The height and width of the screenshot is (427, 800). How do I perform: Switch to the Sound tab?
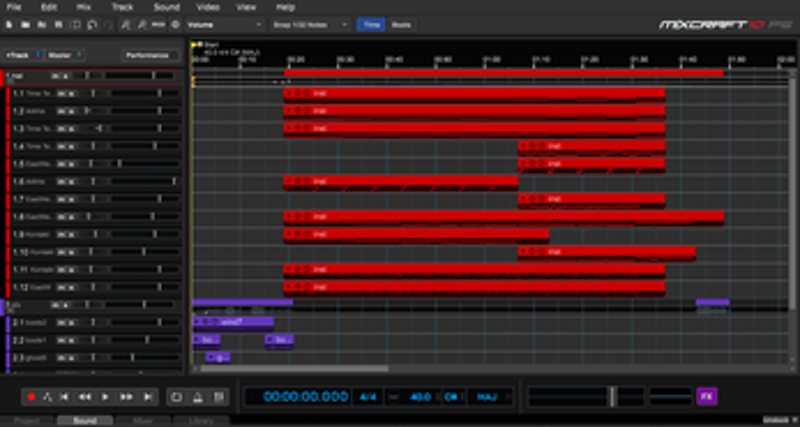pos(85,421)
